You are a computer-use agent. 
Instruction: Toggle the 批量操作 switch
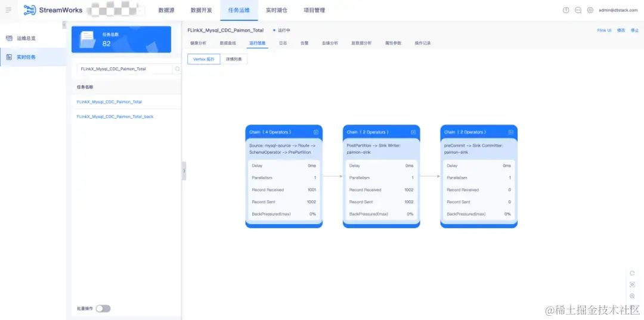tap(103, 309)
